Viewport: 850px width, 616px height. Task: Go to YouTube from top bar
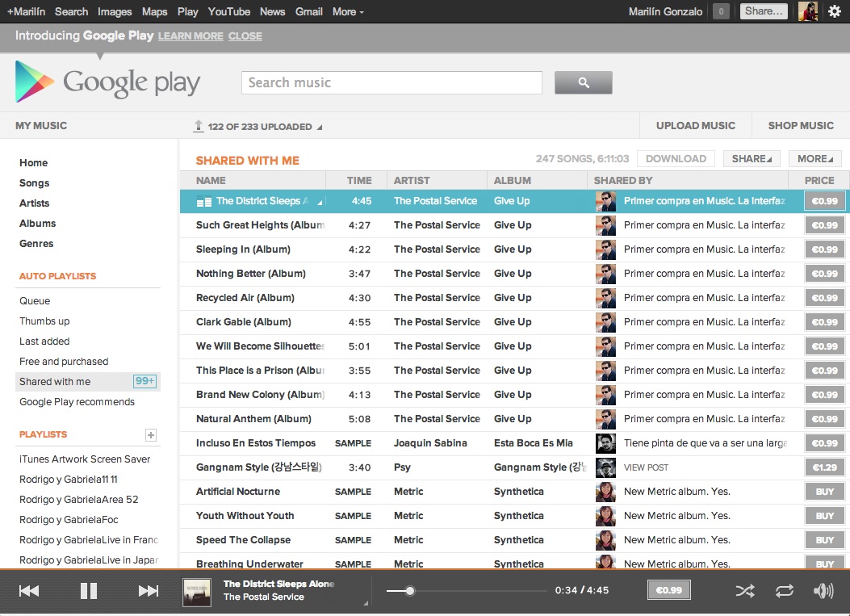pos(228,11)
